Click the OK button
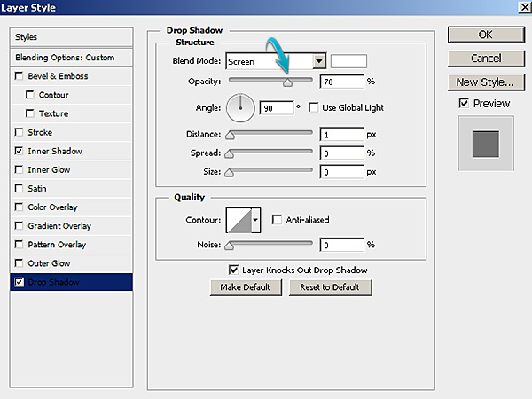The width and height of the screenshot is (532, 399). (x=484, y=35)
